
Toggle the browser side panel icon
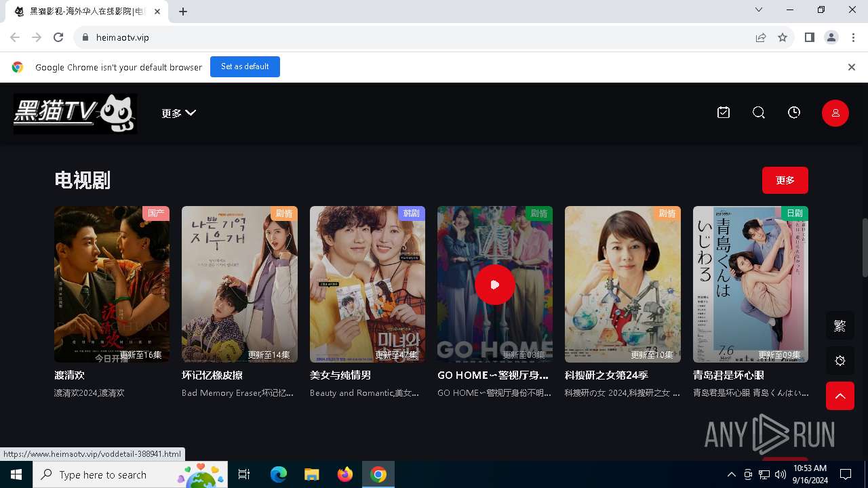tap(810, 37)
